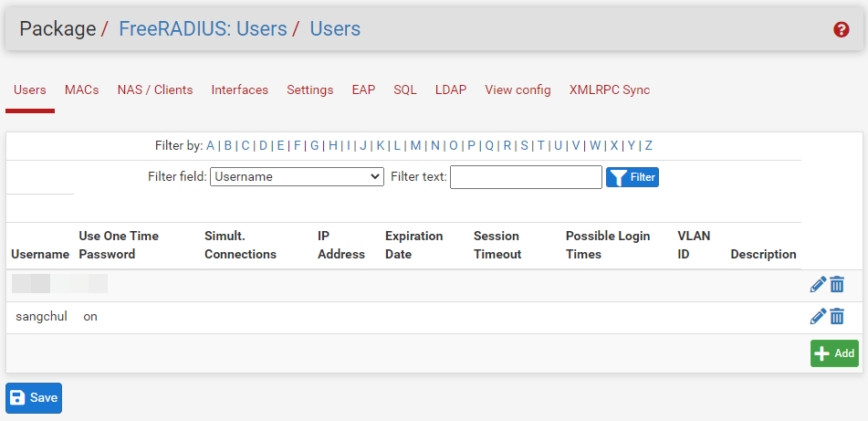The width and height of the screenshot is (868, 421).
Task: Delete the sangchul user with trash icon
Action: click(x=837, y=317)
